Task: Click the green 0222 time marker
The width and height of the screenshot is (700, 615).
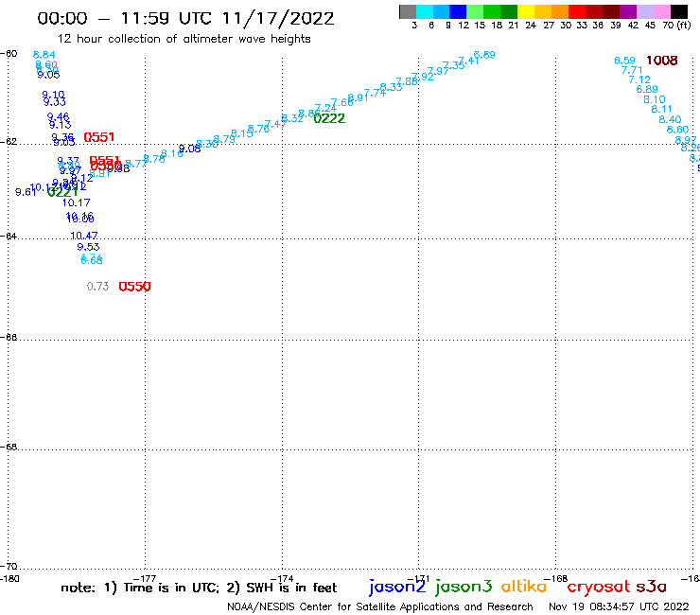Action: (329, 119)
